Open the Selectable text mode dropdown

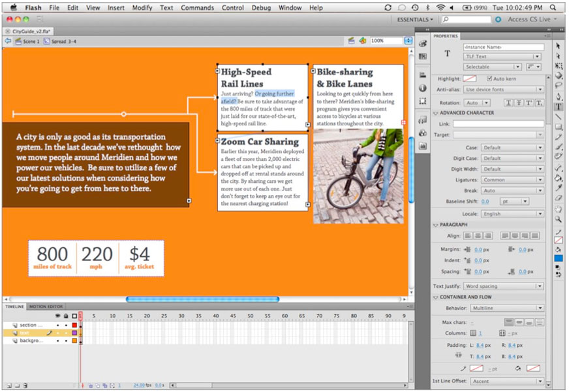click(493, 67)
